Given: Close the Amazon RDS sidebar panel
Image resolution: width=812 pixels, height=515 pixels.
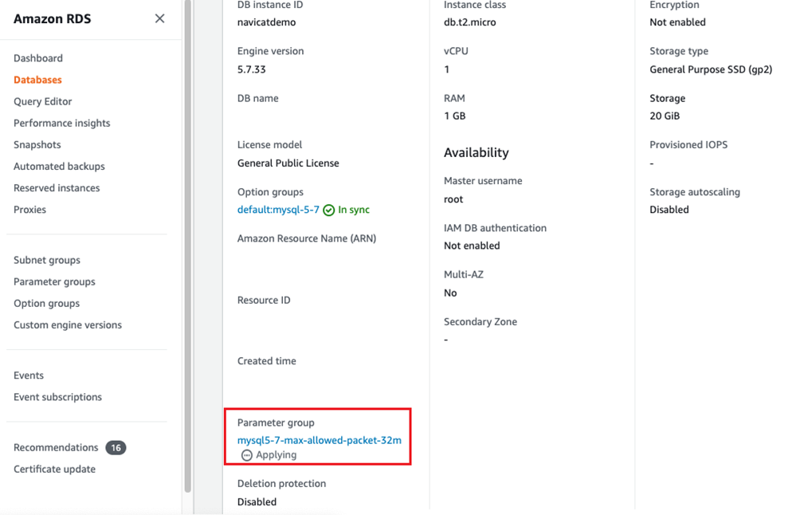Looking at the screenshot, I should [x=159, y=18].
